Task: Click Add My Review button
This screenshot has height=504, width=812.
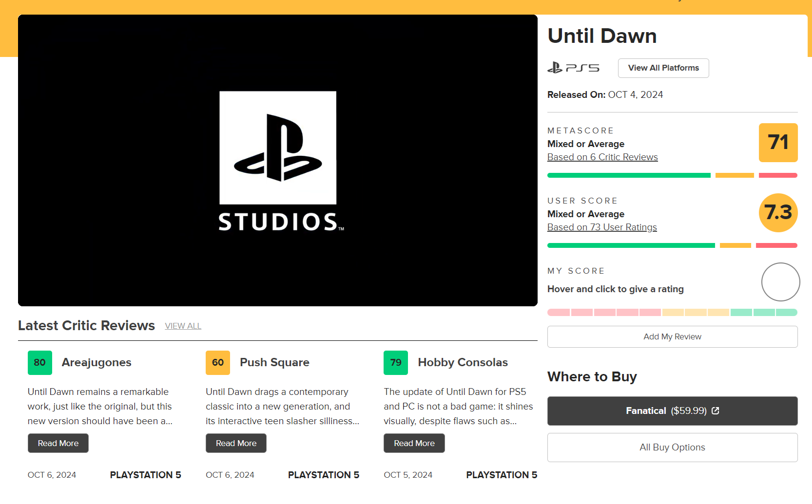Action: tap(672, 336)
